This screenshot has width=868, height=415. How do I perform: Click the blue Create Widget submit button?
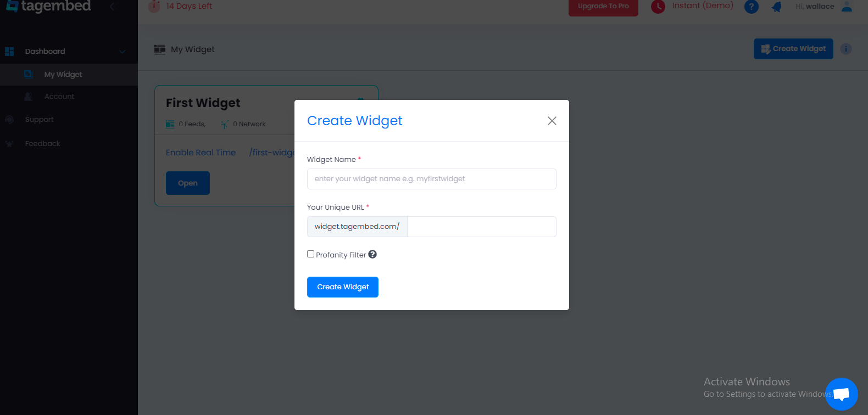click(x=343, y=287)
